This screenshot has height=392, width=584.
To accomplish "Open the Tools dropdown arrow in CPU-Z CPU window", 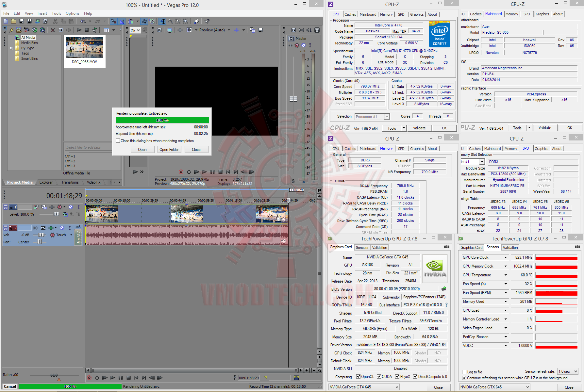I will tap(404, 128).
